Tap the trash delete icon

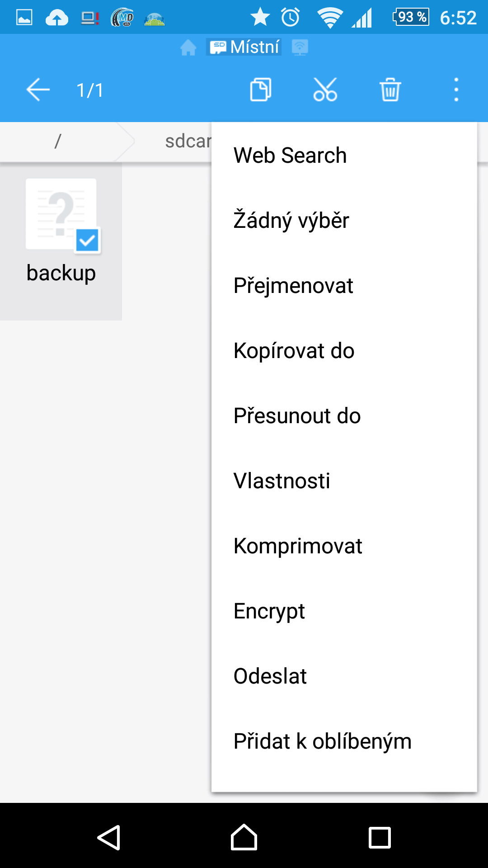pyautogui.click(x=390, y=90)
